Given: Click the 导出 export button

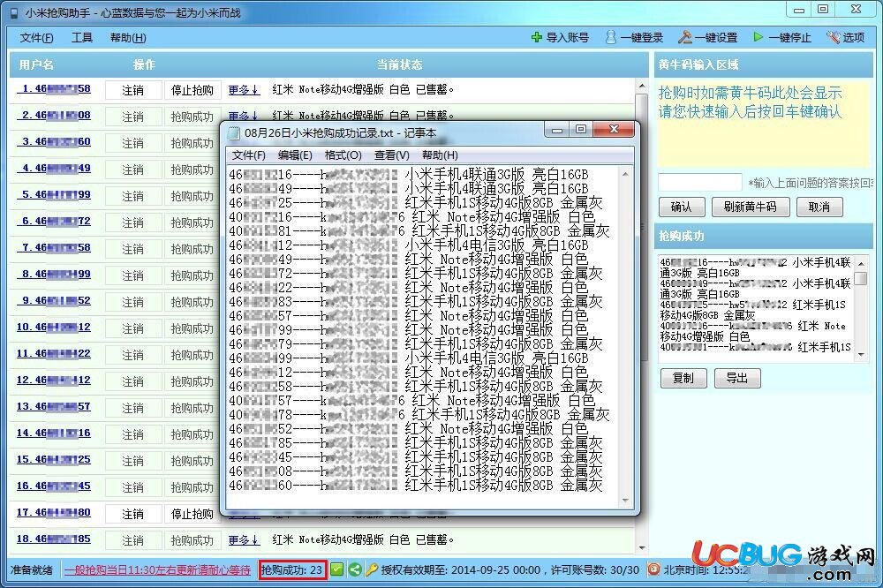Looking at the screenshot, I should coord(737,378).
